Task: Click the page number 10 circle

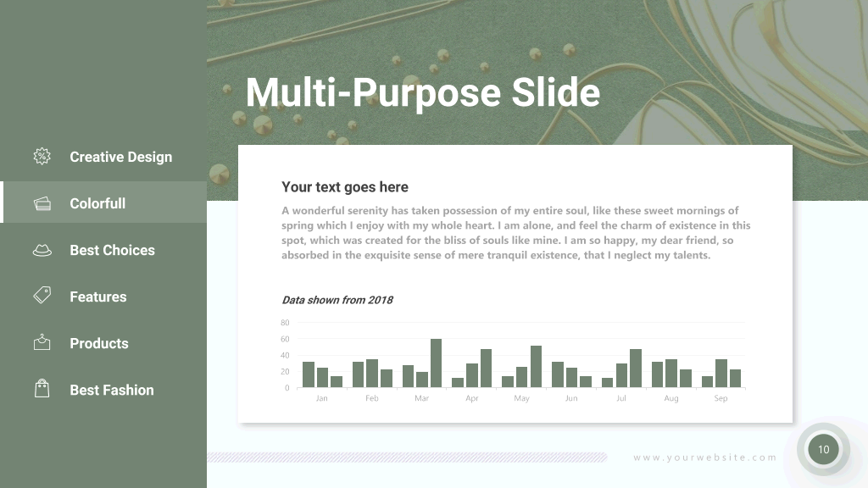Action: (x=823, y=449)
